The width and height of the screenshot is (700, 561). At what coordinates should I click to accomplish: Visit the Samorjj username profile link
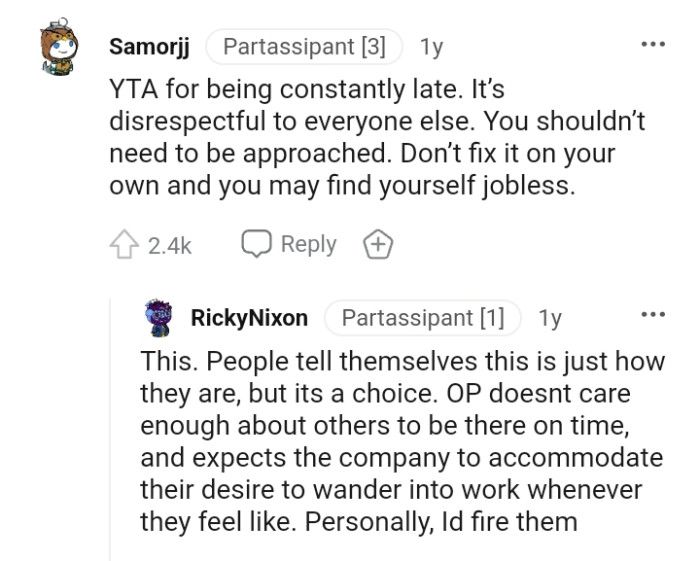tap(149, 47)
